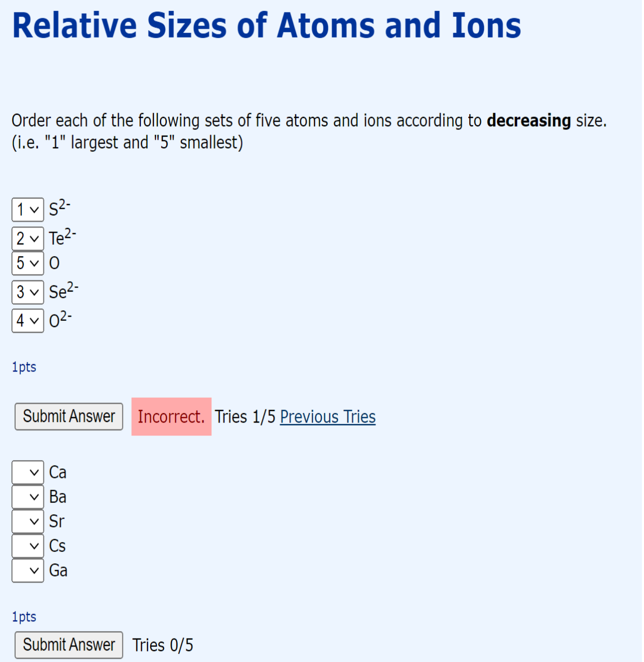Click the bold word decreasing in the instructions
This screenshot has width=644, height=662.
[528, 120]
